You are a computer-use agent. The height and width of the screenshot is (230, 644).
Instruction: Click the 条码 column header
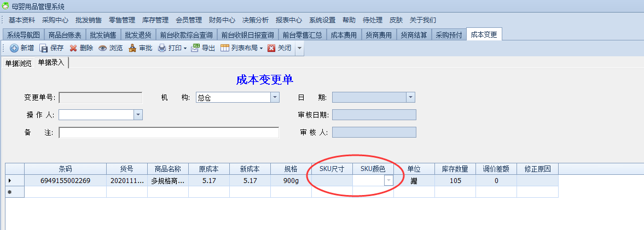[x=65, y=169]
